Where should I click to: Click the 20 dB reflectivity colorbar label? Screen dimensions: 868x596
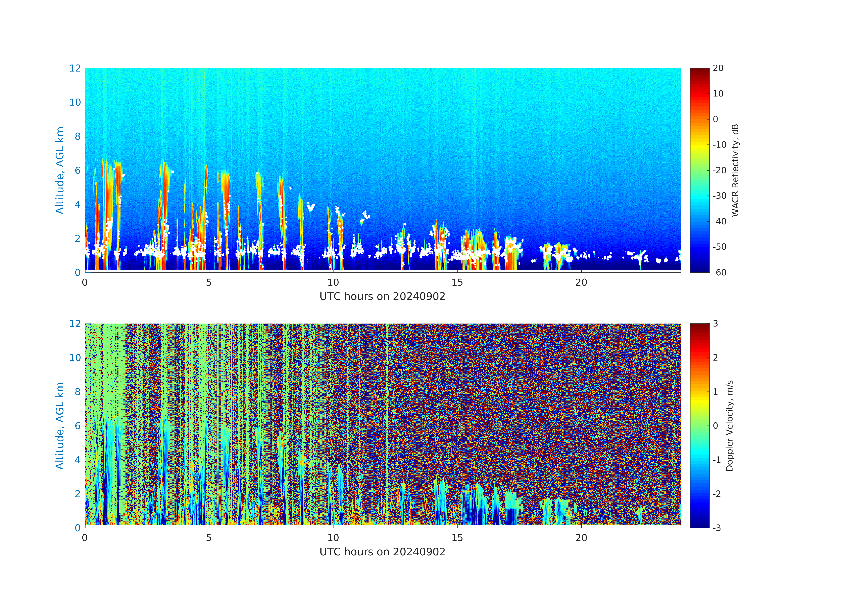pos(718,68)
